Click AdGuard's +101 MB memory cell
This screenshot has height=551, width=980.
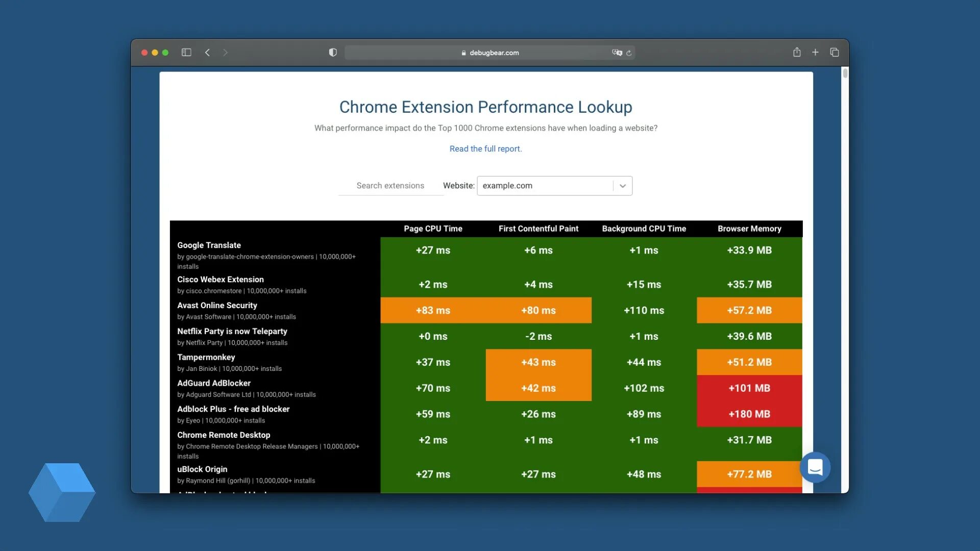pos(749,388)
